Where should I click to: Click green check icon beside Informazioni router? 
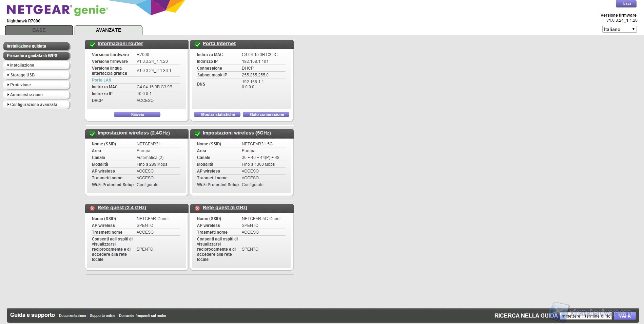pos(92,44)
